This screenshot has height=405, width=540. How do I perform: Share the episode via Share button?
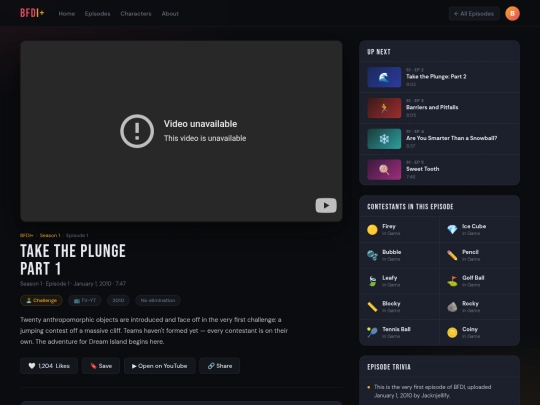(220, 366)
